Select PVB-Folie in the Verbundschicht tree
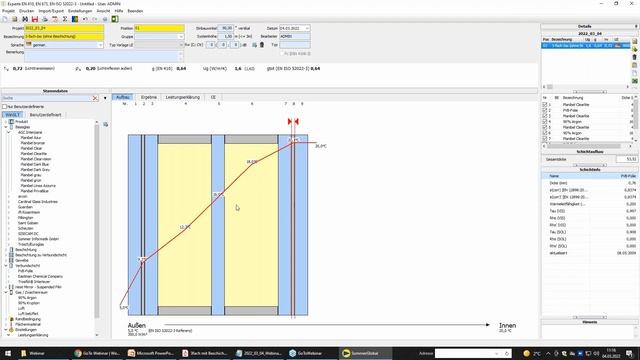The width and height of the screenshot is (640, 360). coord(25,271)
